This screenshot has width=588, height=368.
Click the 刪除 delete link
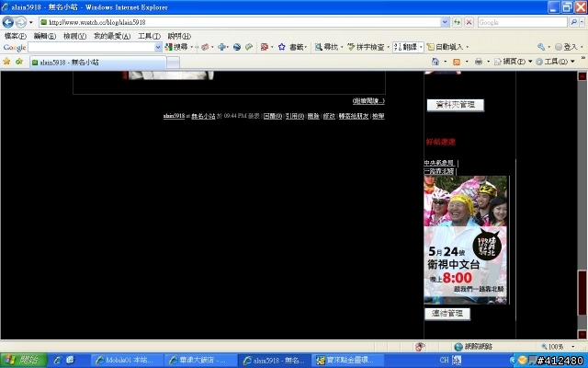[313, 117]
